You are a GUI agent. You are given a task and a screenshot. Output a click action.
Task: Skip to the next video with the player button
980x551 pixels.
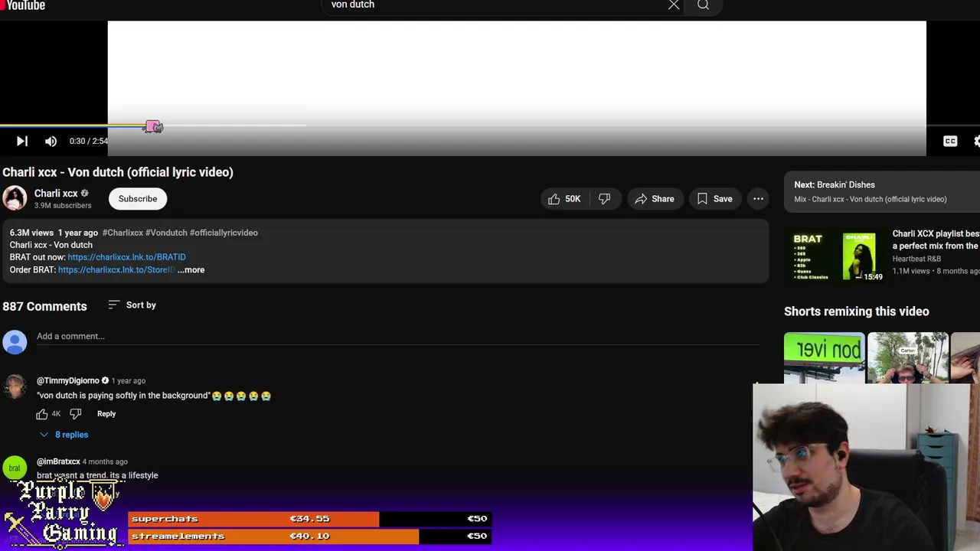(x=22, y=141)
